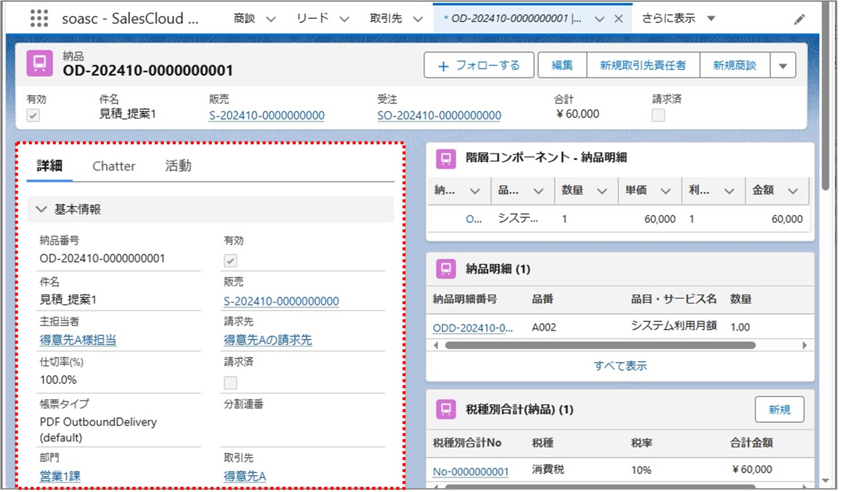Click the pencil edit navigation icon

pos(799,19)
